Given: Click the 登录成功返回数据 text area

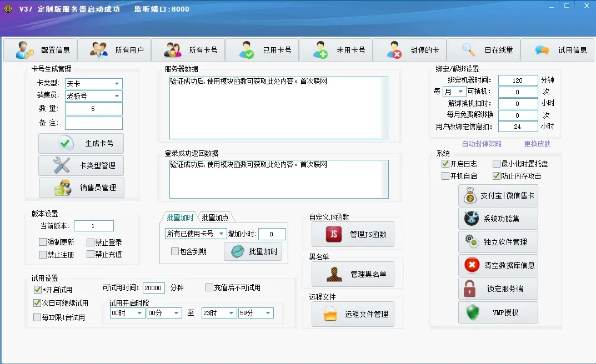Looking at the screenshot, I should (279, 179).
